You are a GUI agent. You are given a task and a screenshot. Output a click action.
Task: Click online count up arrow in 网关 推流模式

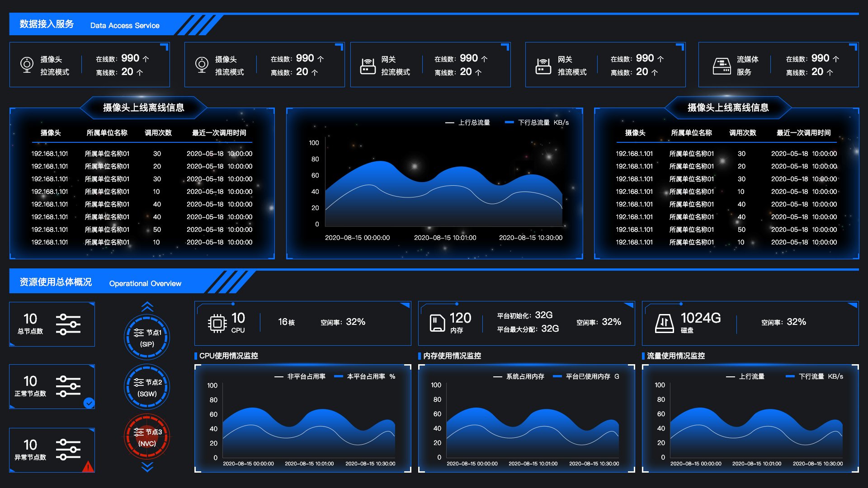(x=660, y=59)
